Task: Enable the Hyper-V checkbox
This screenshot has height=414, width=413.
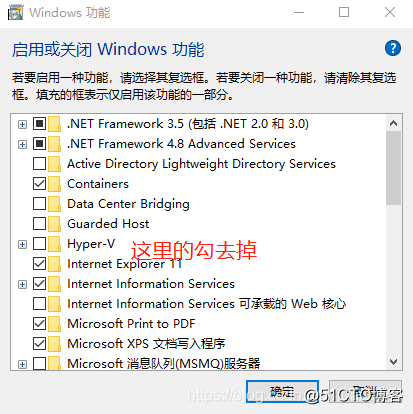Action: tap(39, 244)
